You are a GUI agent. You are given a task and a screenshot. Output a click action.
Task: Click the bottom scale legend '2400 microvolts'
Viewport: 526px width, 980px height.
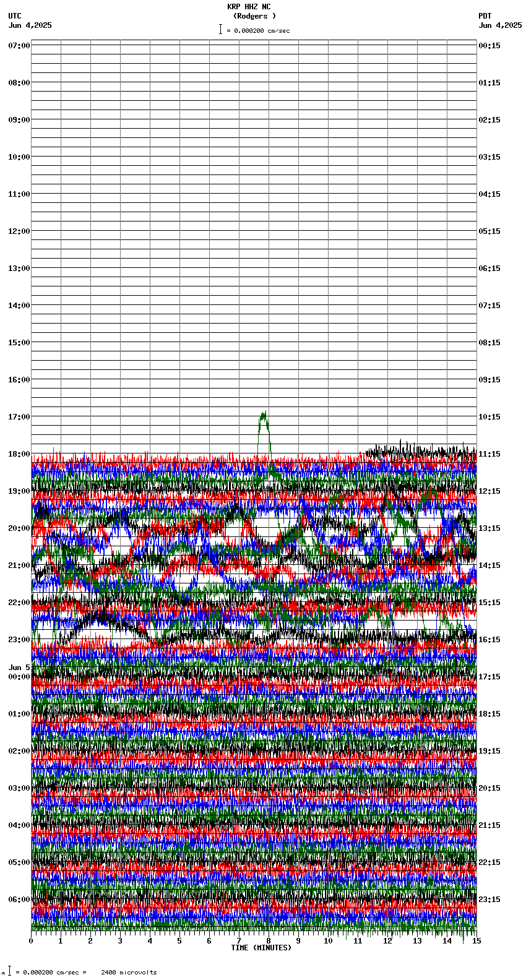coord(129,972)
